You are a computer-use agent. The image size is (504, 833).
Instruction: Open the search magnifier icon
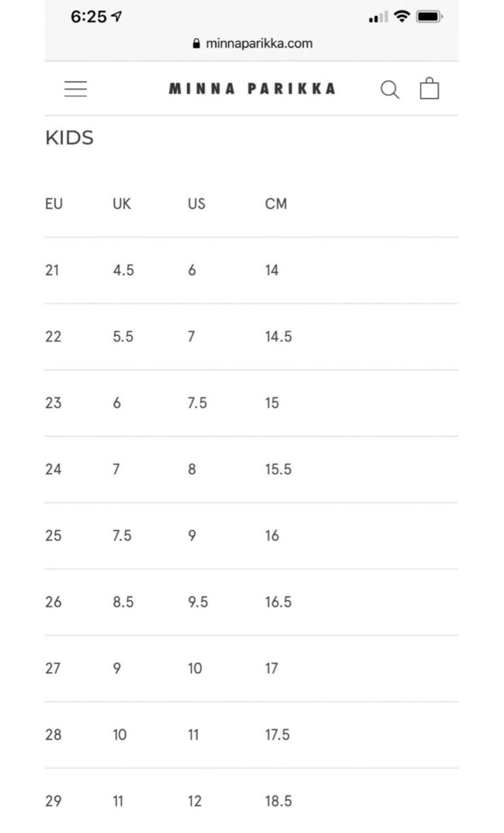click(390, 90)
